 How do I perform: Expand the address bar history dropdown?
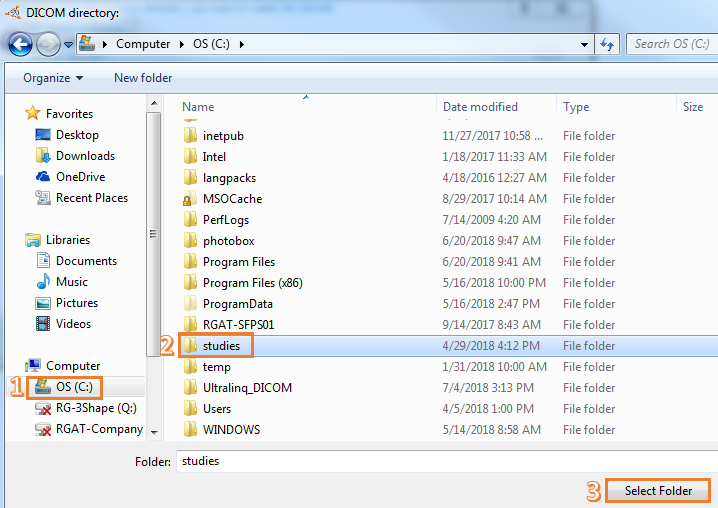click(585, 45)
